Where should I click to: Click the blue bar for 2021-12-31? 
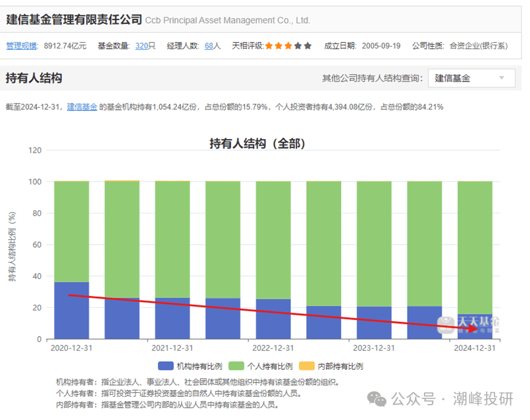click(172, 318)
